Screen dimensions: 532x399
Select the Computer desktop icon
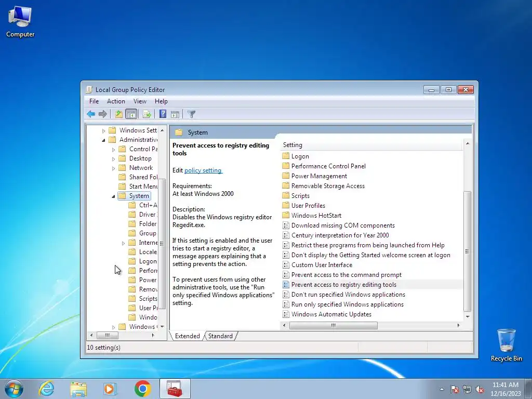coord(20,22)
